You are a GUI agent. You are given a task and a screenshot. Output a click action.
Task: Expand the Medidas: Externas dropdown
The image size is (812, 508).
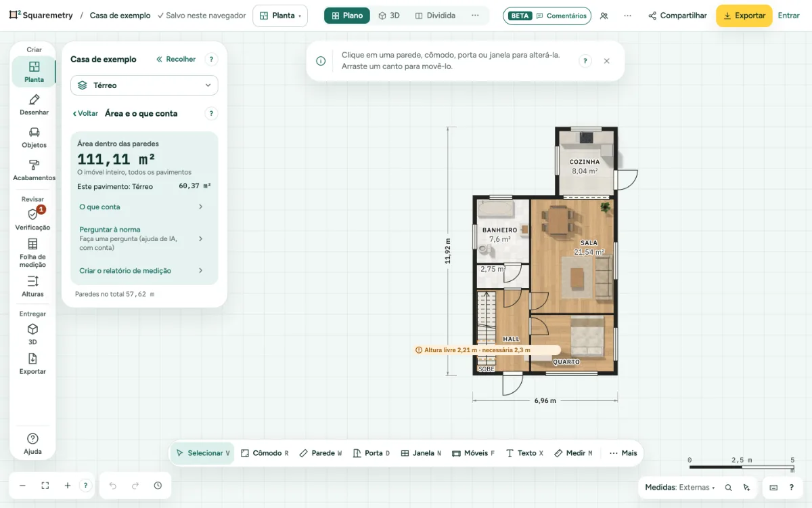pyautogui.click(x=680, y=487)
